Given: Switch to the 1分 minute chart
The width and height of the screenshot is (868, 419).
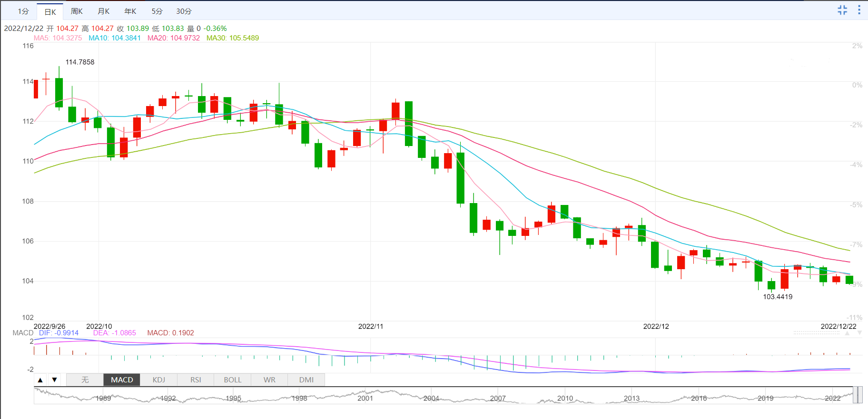Looking at the screenshot, I should pyautogui.click(x=23, y=11).
